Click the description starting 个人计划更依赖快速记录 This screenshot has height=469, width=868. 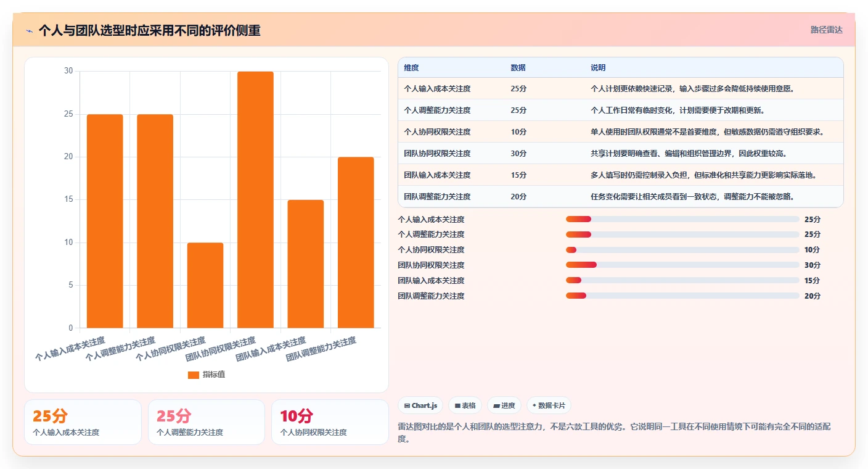693,89
